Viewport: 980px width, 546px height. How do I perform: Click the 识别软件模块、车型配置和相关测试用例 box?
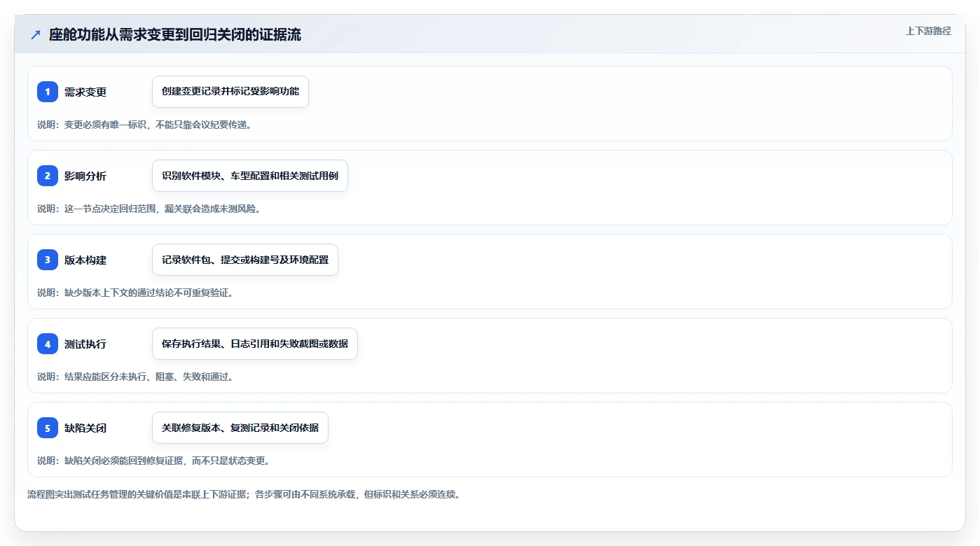(250, 176)
